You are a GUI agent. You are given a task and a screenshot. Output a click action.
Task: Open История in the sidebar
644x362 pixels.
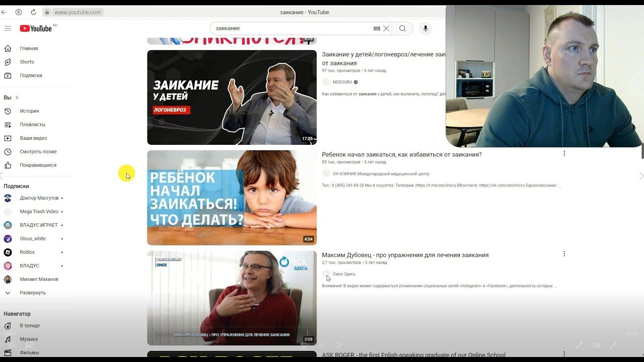29,111
